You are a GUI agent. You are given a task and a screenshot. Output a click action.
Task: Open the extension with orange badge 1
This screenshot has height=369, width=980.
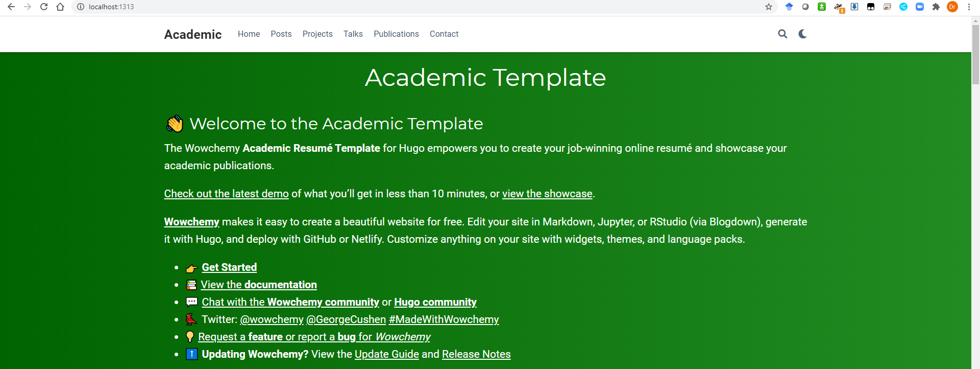pos(839,7)
